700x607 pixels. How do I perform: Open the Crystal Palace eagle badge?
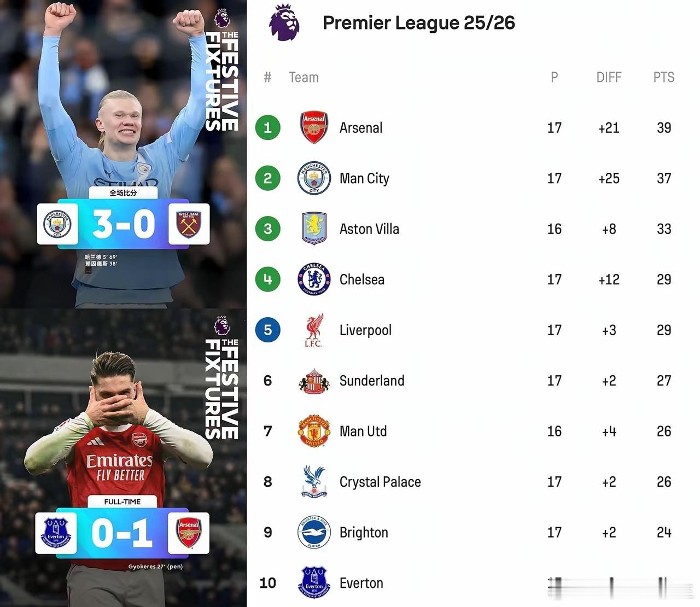point(314,481)
